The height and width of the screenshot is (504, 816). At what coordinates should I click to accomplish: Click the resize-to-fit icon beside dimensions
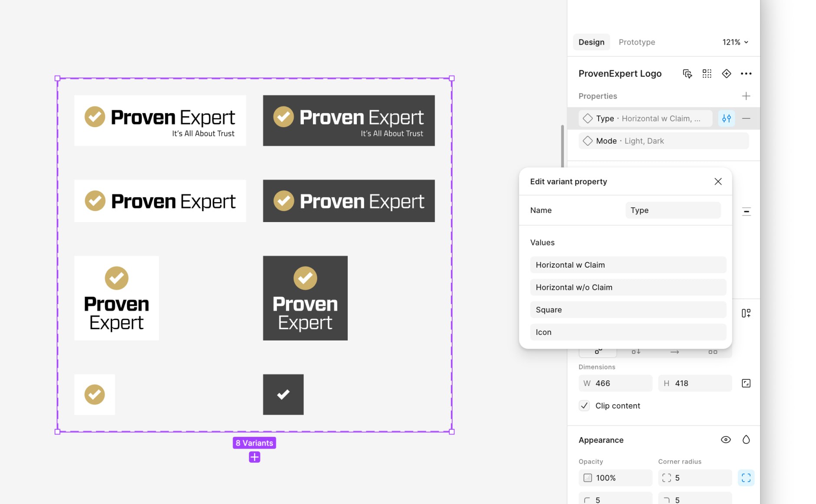pyautogui.click(x=746, y=383)
